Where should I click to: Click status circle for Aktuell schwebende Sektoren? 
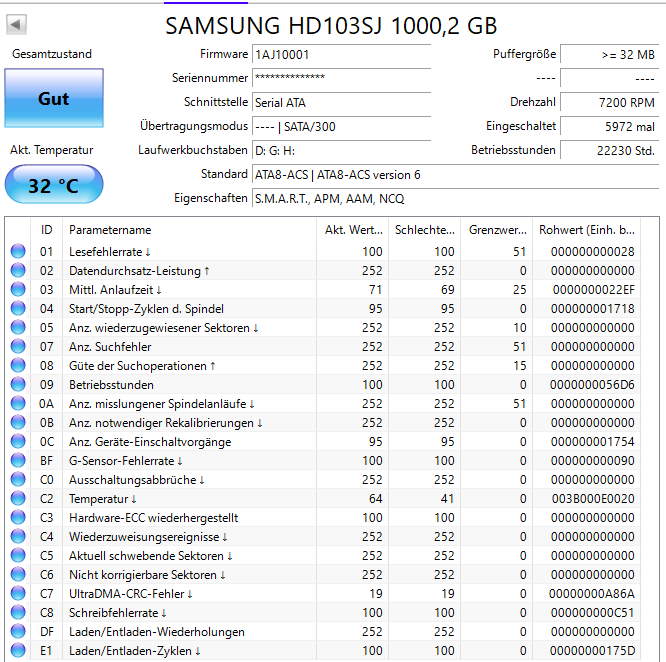point(18,555)
